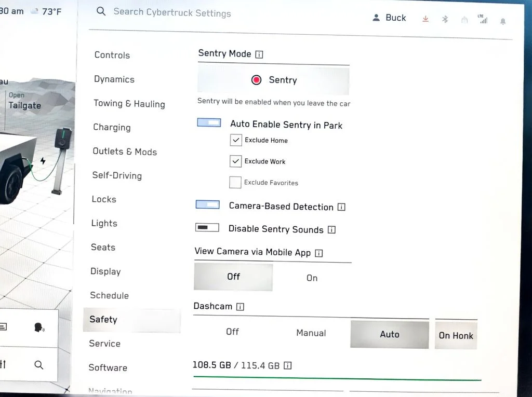Go to Towing & Hauling settings

click(129, 103)
